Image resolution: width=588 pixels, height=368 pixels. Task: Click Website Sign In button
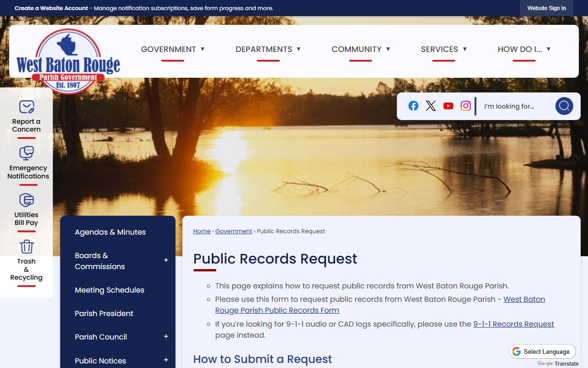547,8
